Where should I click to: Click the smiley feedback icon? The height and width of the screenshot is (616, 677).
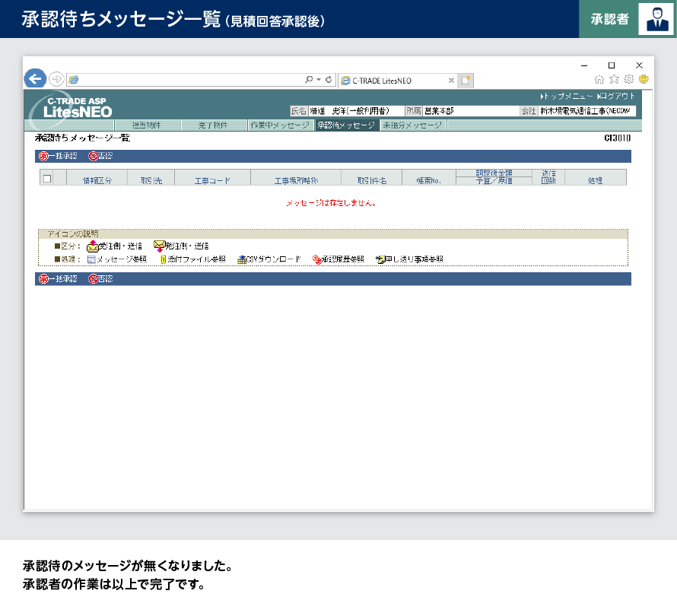point(643,79)
